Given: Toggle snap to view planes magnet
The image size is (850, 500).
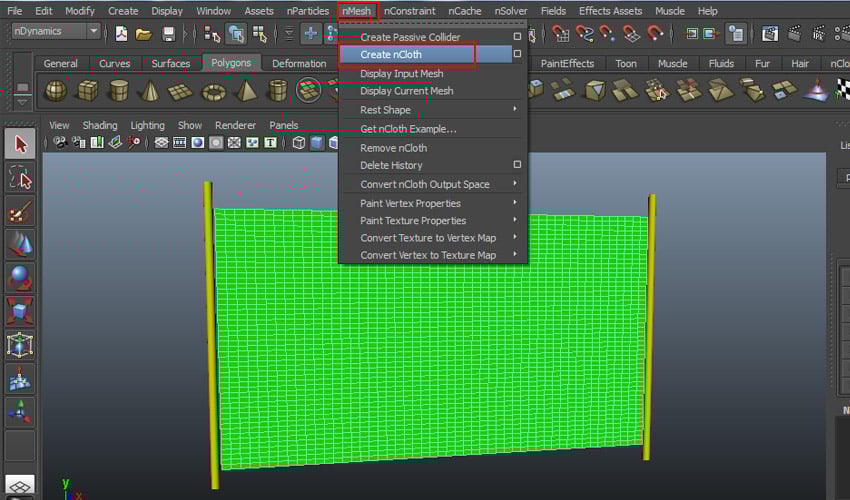Looking at the screenshot, I should click(631, 34).
